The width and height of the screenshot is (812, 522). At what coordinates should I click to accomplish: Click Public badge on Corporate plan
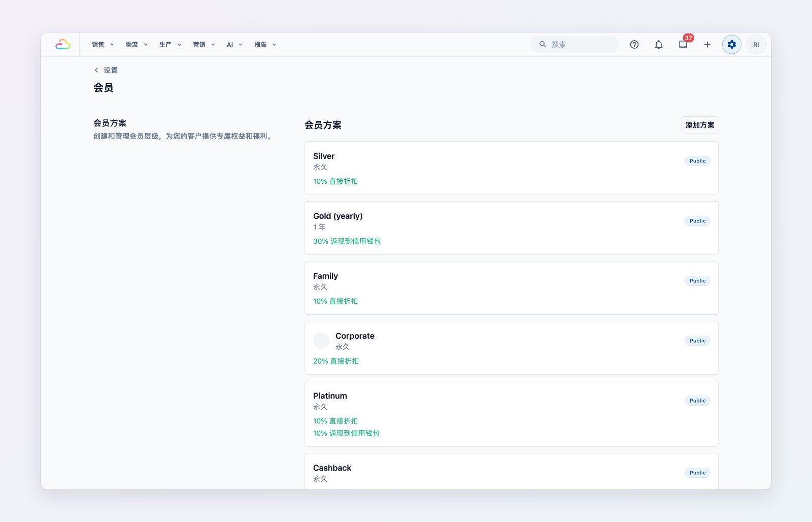point(698,341)
